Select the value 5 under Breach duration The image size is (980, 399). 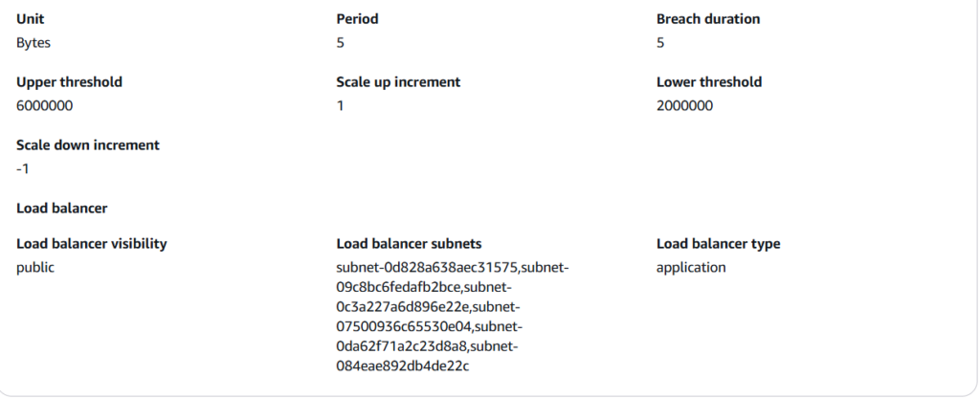pyautogui.click(x=660, y=42)
